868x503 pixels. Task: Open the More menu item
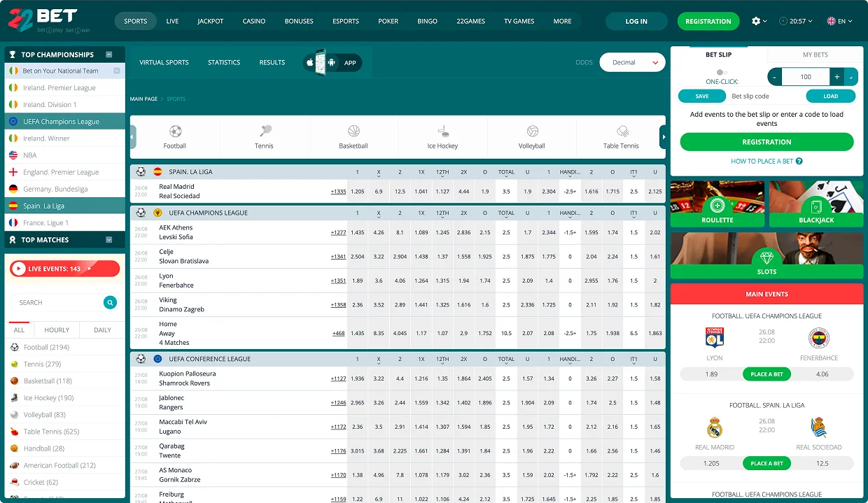click(x=562, y=21)
